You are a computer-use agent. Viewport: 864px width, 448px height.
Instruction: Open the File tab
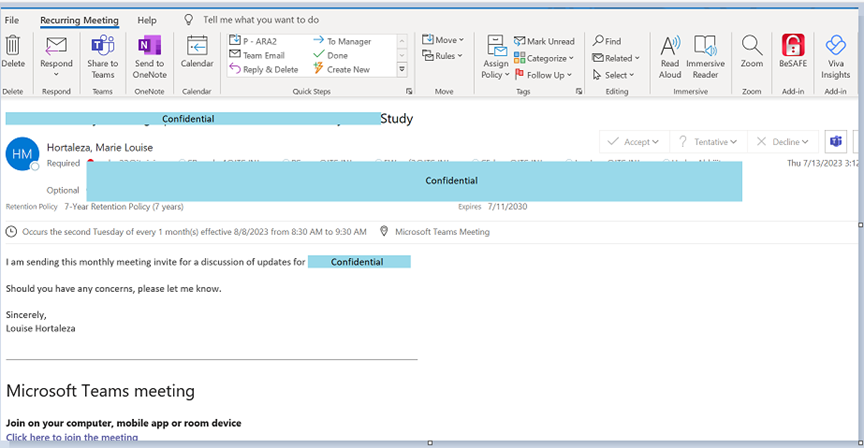[x=12, y=20]
